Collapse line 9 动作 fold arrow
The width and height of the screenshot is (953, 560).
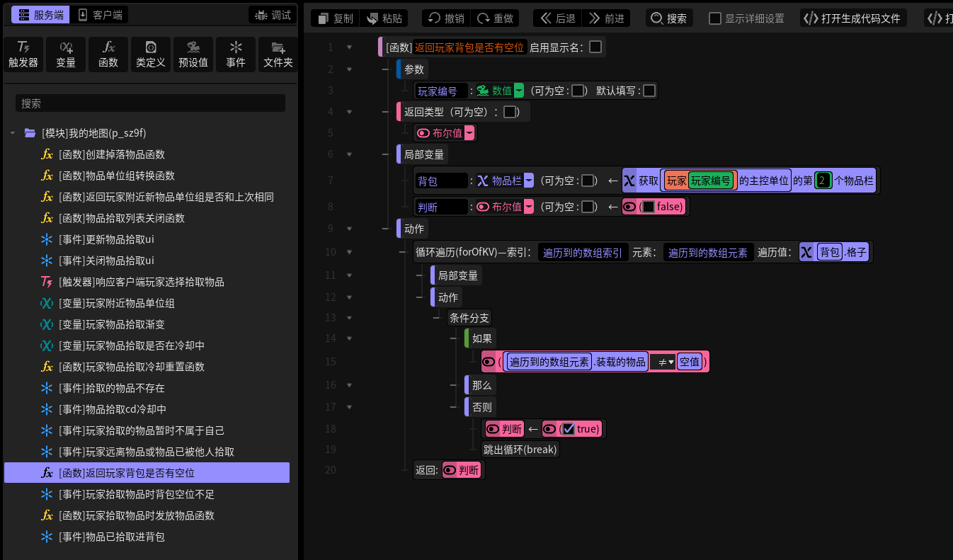point(349,229)
